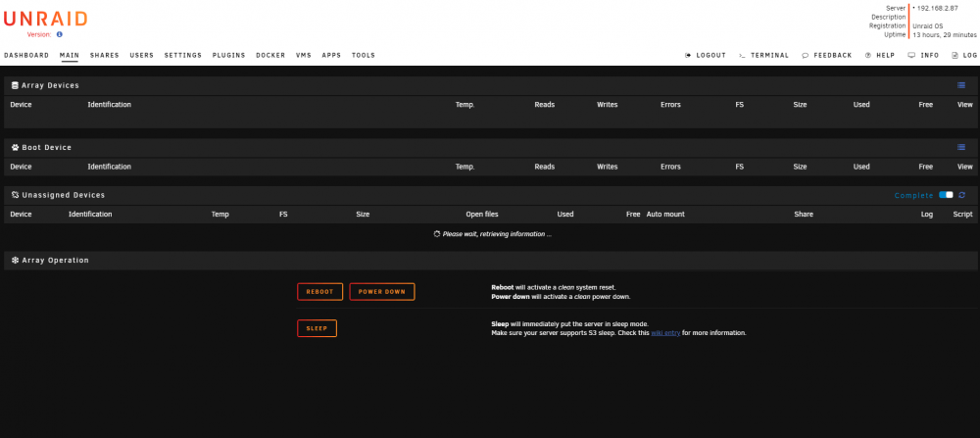
Task: Open the Terminal
Action: pos(763,55)
